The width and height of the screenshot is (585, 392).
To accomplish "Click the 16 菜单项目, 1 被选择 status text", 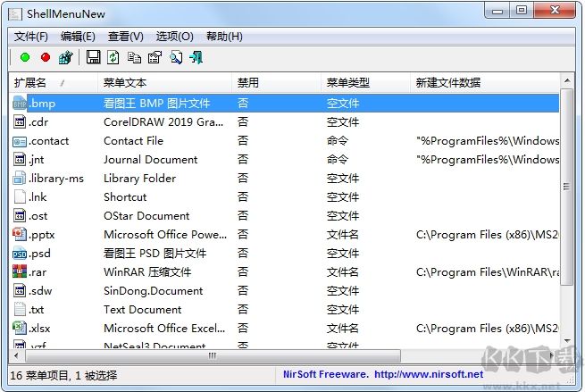I will point(63,375).
